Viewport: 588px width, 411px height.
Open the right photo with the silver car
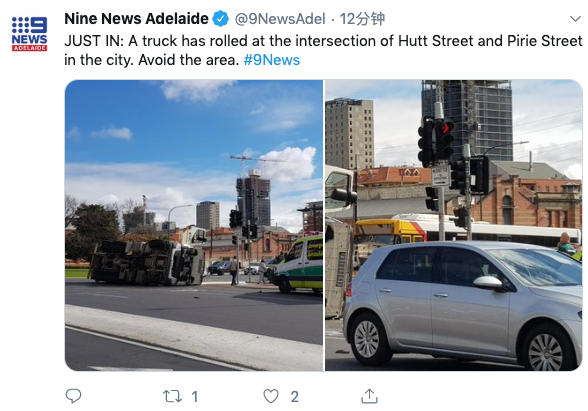click(453, 225)
